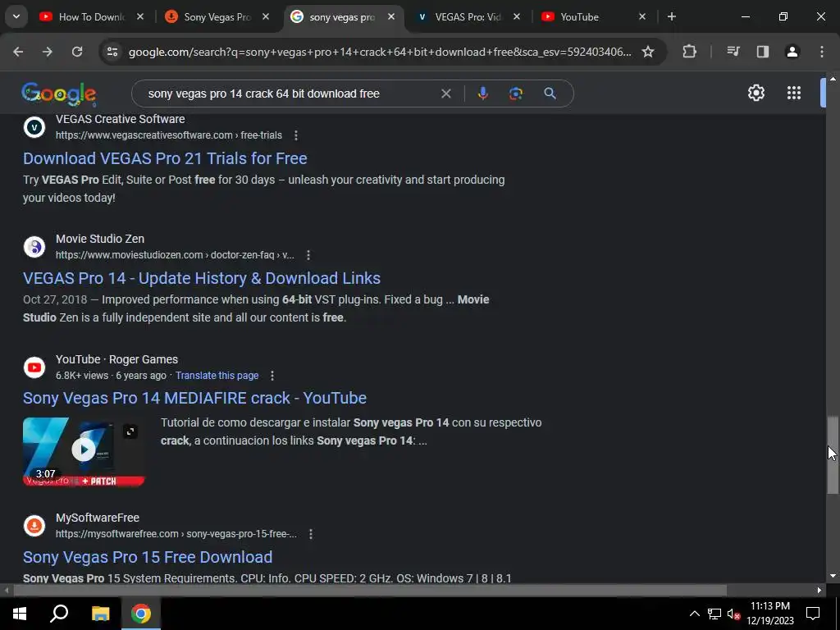
Task: Close the VEGAS Pro: Video tab
Action: [x=517, y=17]
